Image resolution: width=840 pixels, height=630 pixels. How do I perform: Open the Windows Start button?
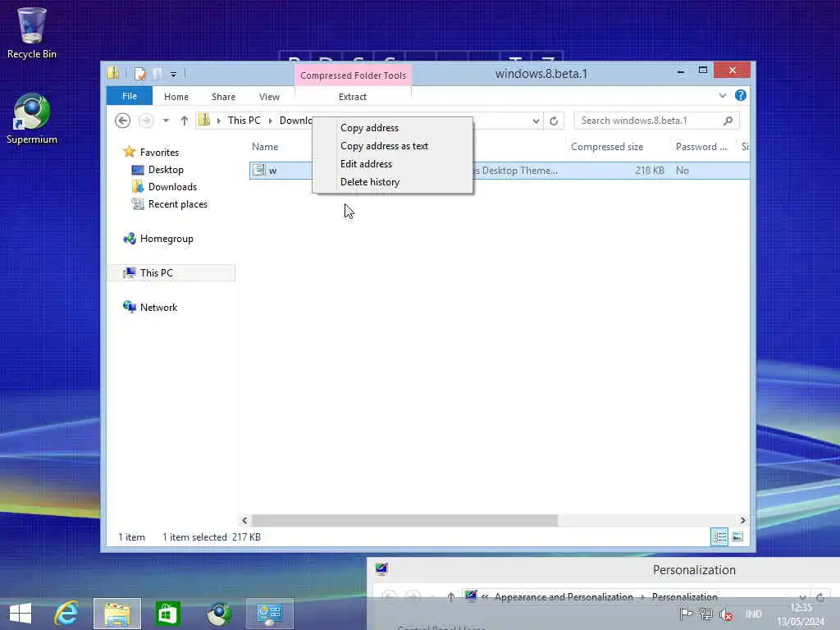21,614
